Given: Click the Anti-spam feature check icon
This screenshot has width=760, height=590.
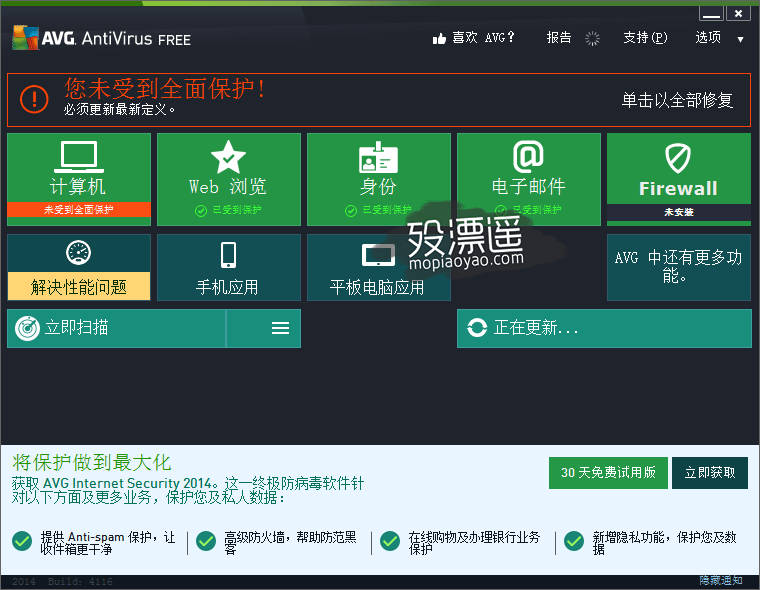Looking at the screenshot, I should point(22,541).
